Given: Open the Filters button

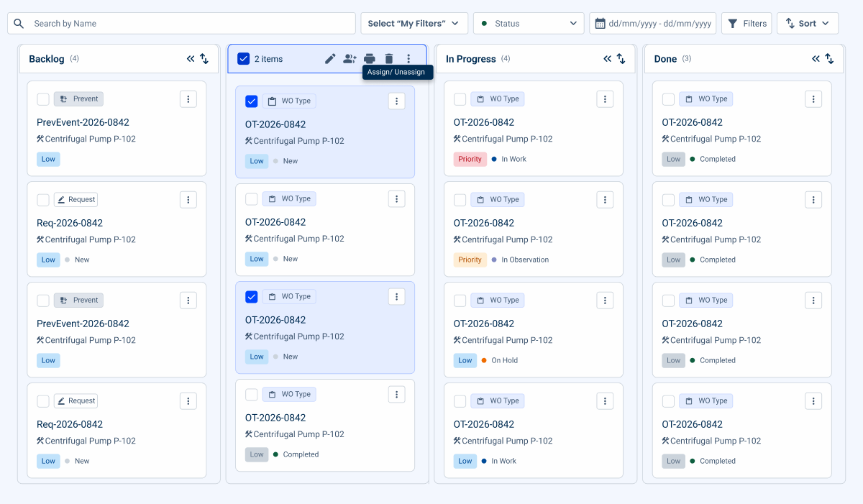Looking at the screenshot, I should pyautogui.click(x=746, y=24).
